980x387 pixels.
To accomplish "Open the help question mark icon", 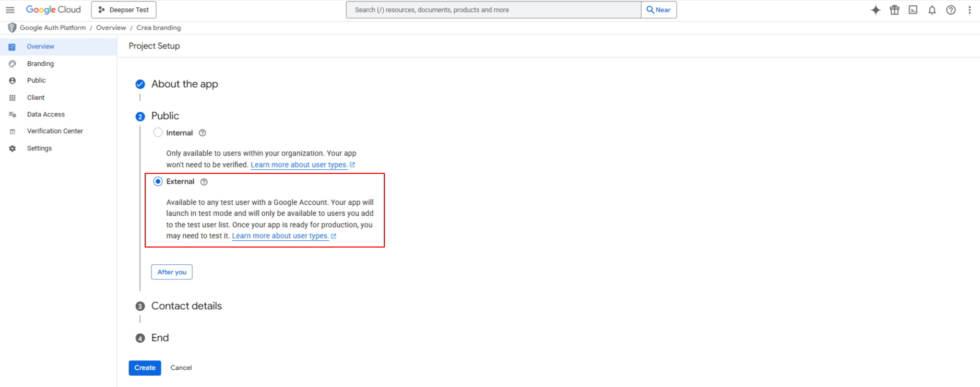I will 951,10.
